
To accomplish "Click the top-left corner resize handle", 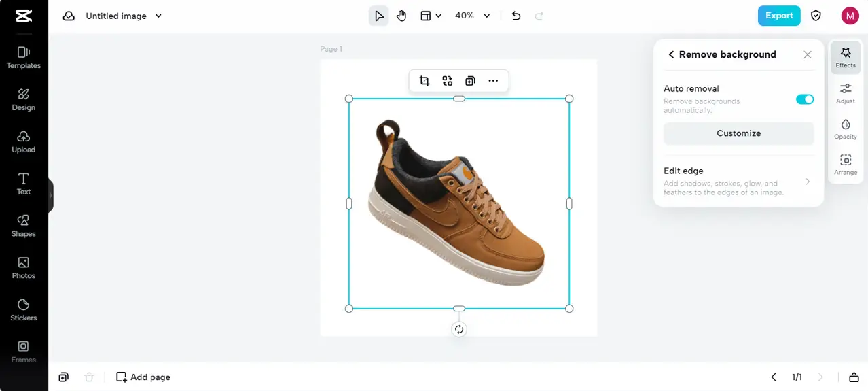I will (349, 99).
